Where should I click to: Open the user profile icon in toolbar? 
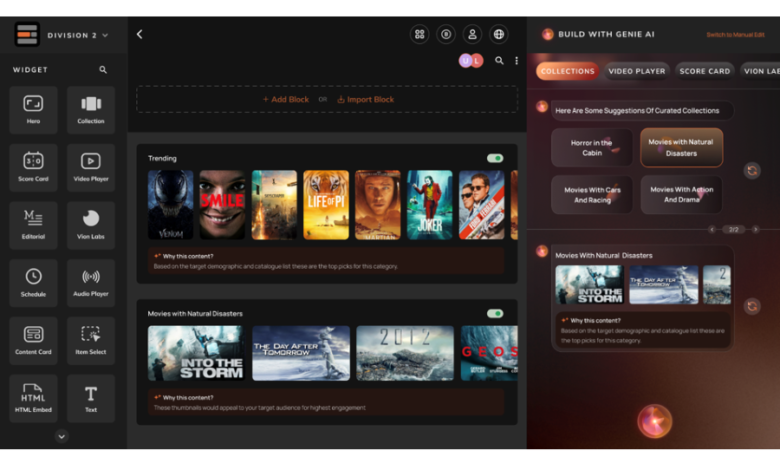(x=472, y=34)
